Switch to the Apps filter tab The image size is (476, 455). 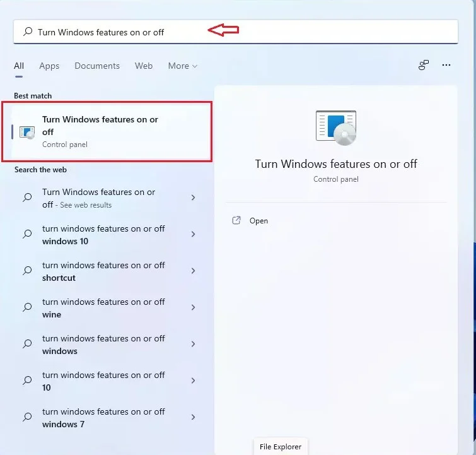pyautogui.click(x=49, y=66)
